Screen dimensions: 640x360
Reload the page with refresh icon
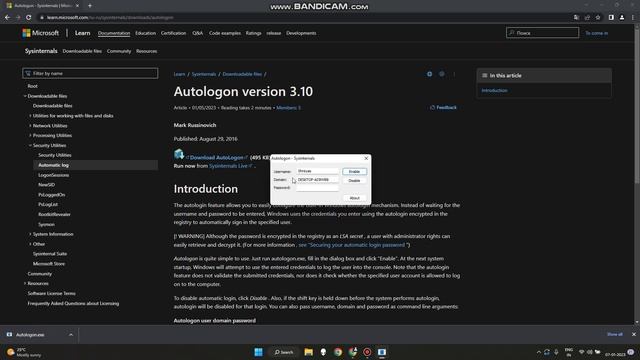29,18
